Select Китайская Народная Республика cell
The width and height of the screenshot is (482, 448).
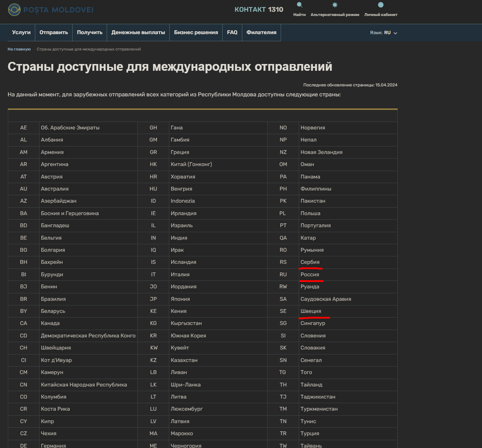(x=88, y=385)
